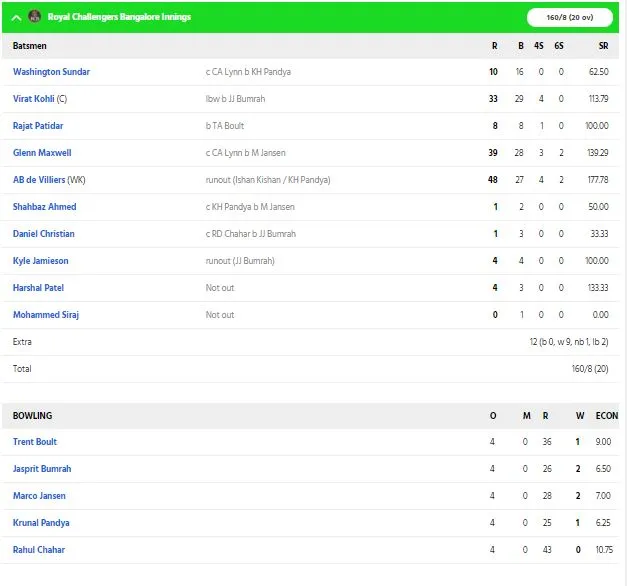The width and height of the screenshot is (627, 586).
Task: Click dismissal text 'c CA Lynn b KH Pandya'
Action: [248, 72]
